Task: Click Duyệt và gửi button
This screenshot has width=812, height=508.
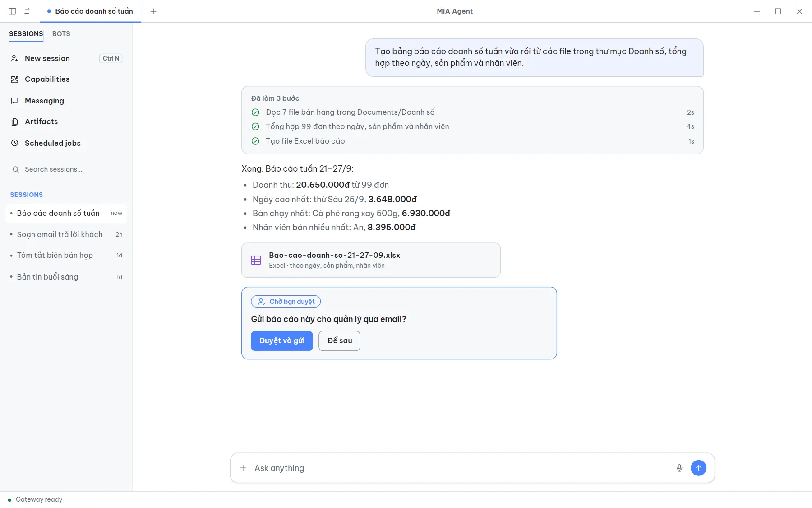Action: click(282, 341)
